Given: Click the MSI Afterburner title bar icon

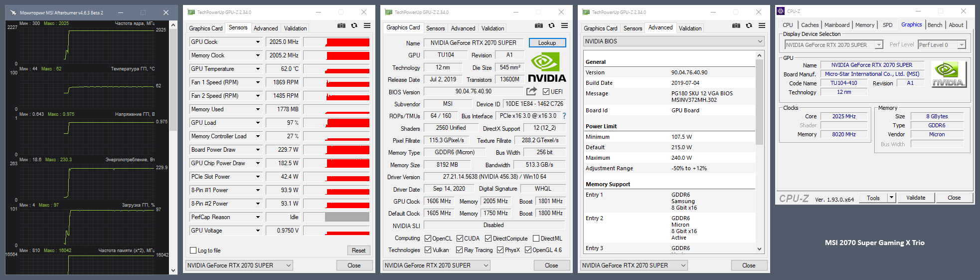Looking at the screenshot, I should point(13,12).
